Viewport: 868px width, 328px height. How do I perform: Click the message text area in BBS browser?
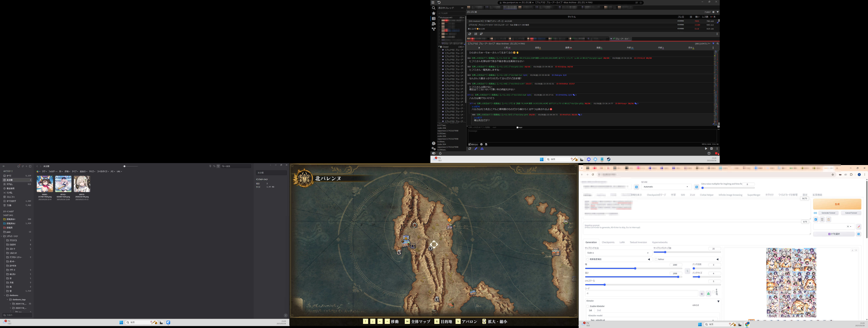592,136
